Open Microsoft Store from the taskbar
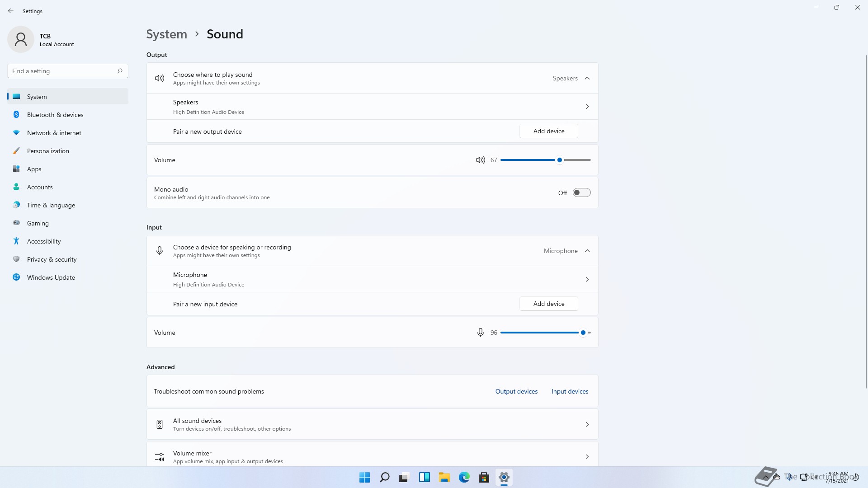868x488 pixels. pyautogui.click(x=484, y=477)
